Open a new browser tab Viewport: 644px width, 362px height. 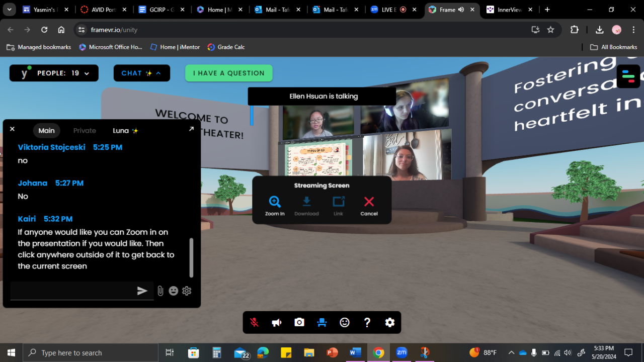(547, 10)
